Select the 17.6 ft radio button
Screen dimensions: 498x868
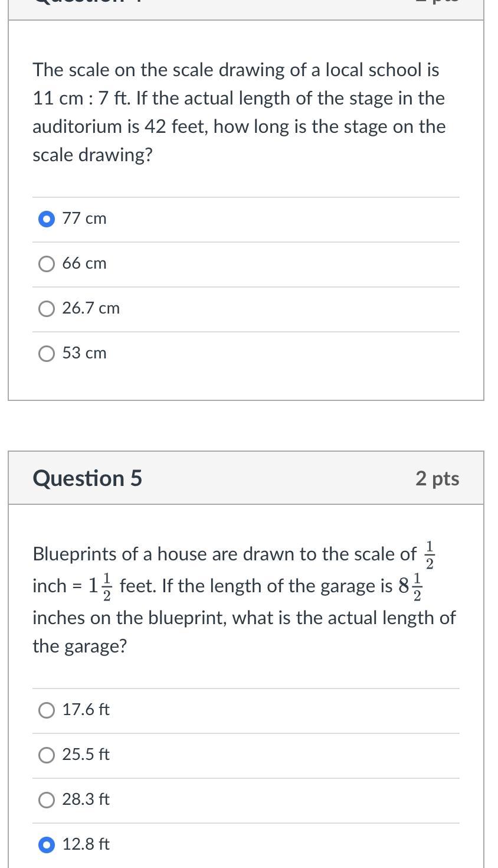point(46,710)
